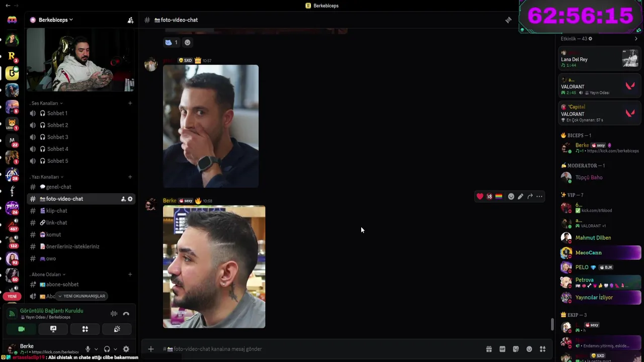Open Discord home via the rainbow logo

click(12, 20)
